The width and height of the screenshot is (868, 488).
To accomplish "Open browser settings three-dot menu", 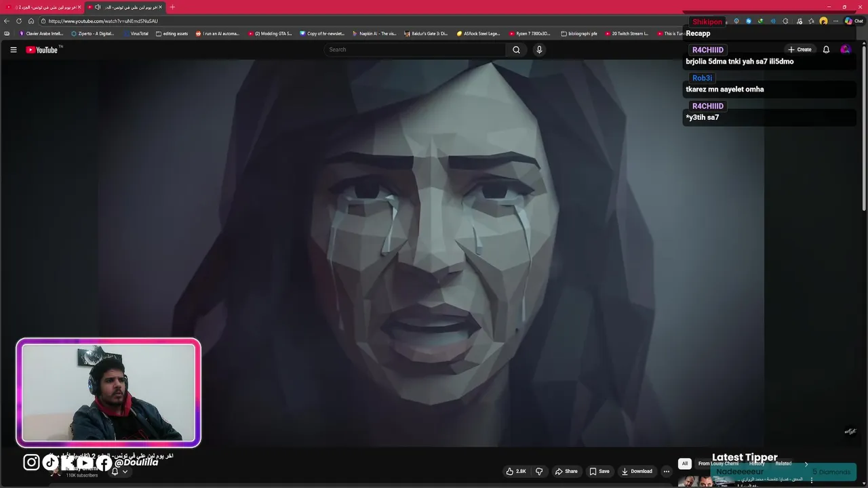I will [835, 21].
